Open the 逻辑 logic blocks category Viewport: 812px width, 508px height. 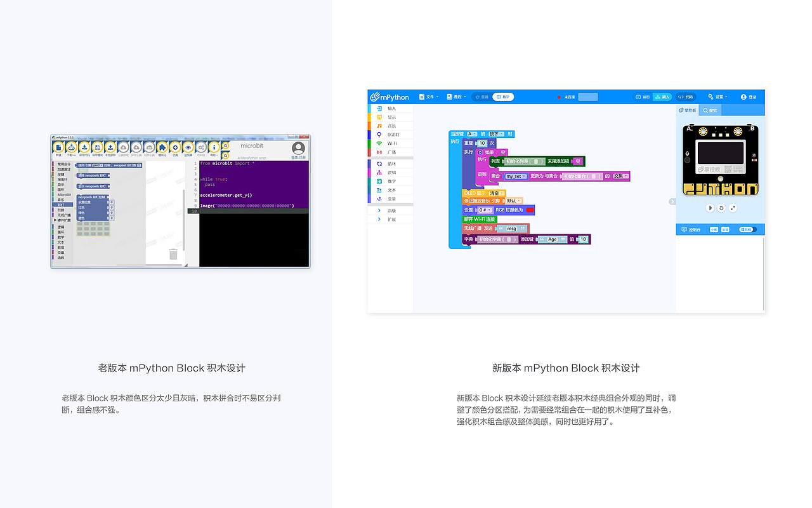tap(390, 172)
